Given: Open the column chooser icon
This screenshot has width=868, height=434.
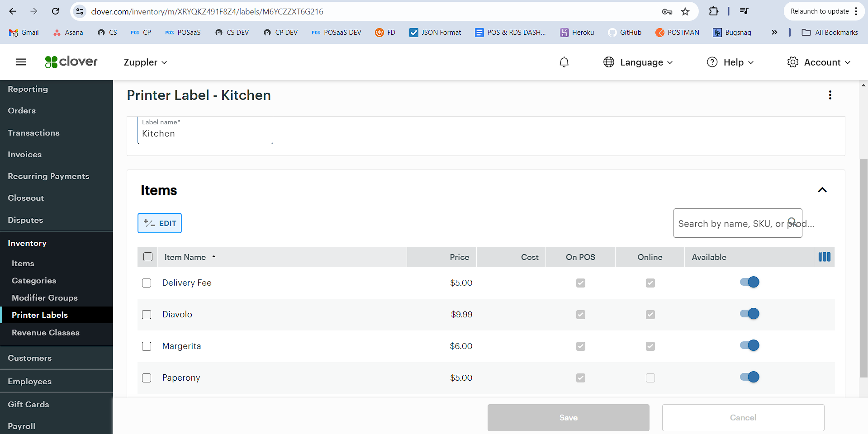Looking at the screenshot, I should (825, 257).
